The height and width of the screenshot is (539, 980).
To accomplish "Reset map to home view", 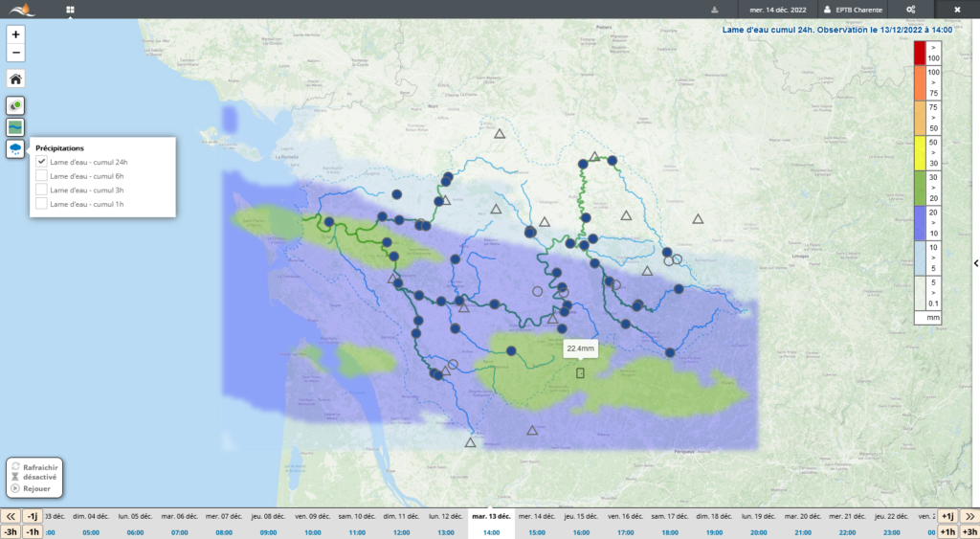I will (15, 79).
